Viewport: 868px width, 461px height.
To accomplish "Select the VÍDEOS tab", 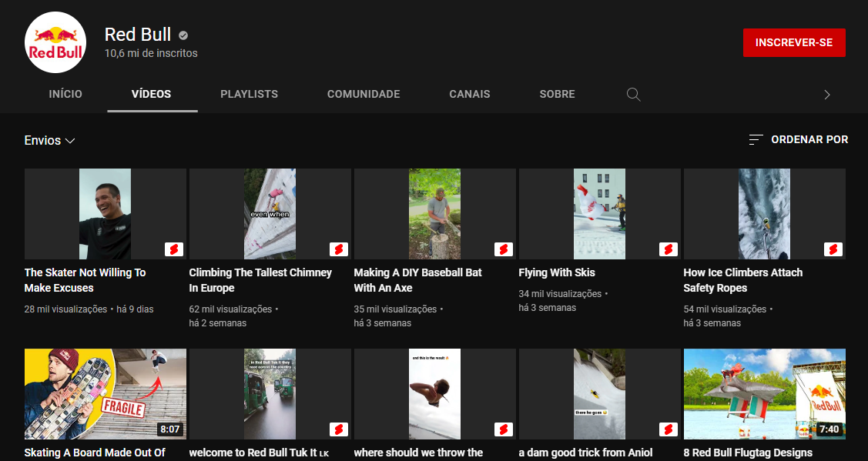I will 152,94.
